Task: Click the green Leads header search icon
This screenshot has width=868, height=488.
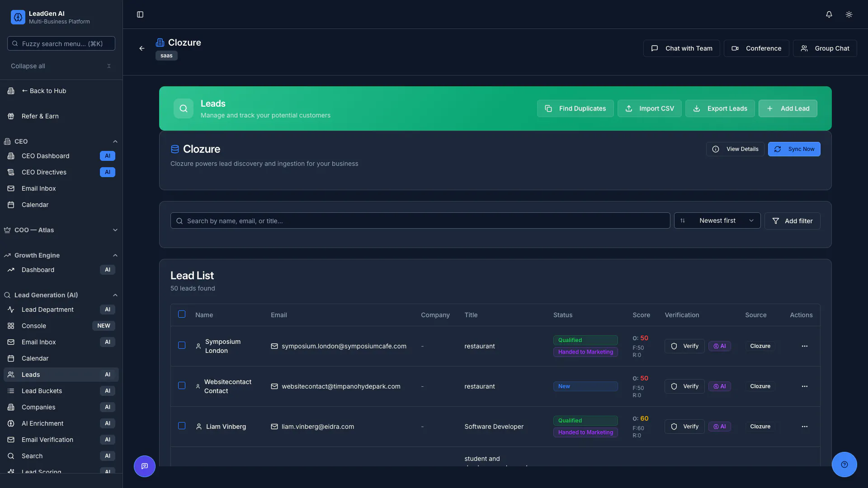Action: (184, 108)
